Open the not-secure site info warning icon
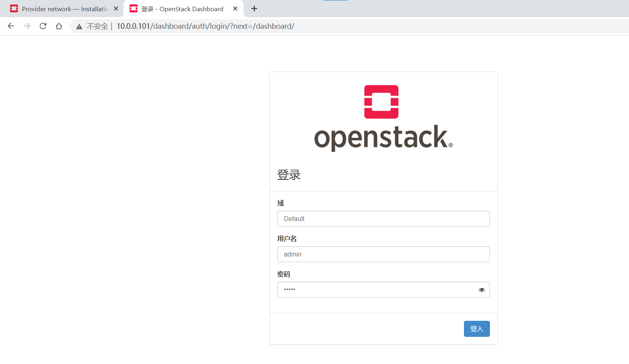This screenshot has width=629, height=364. coord(79,26)
